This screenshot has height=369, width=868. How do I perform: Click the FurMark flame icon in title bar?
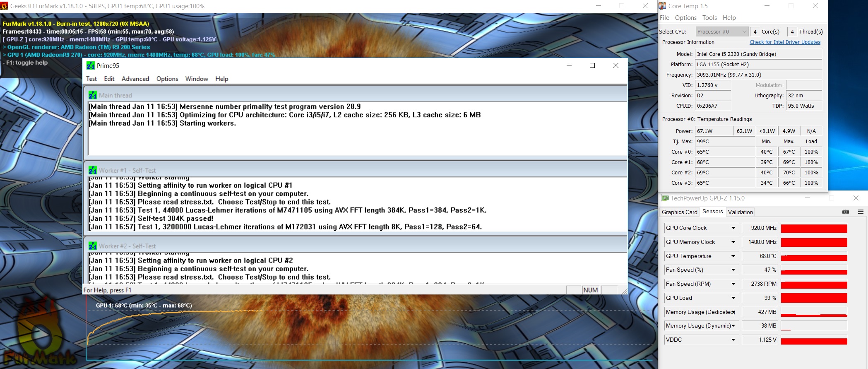tap(4, 6)
